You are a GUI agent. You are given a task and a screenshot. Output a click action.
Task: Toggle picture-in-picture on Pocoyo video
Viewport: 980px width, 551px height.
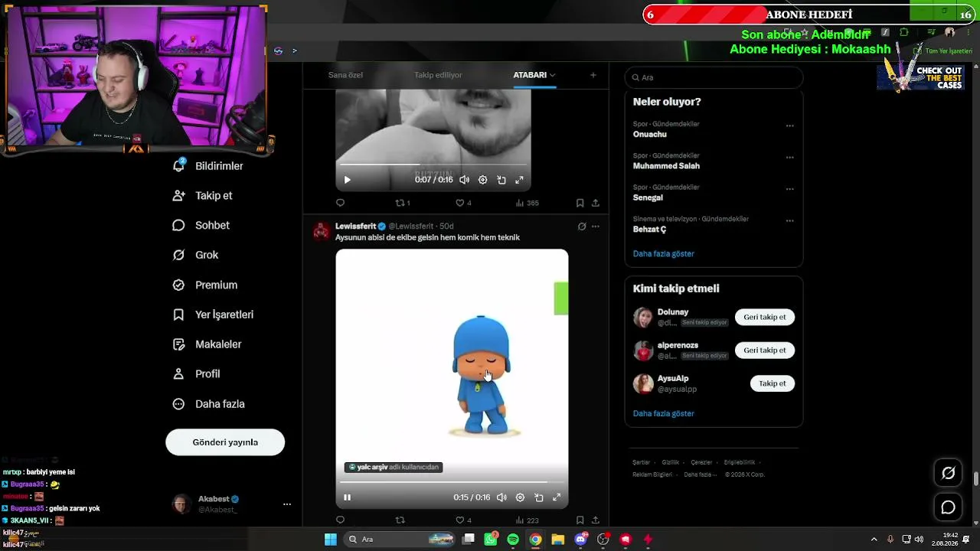(538, 497)
